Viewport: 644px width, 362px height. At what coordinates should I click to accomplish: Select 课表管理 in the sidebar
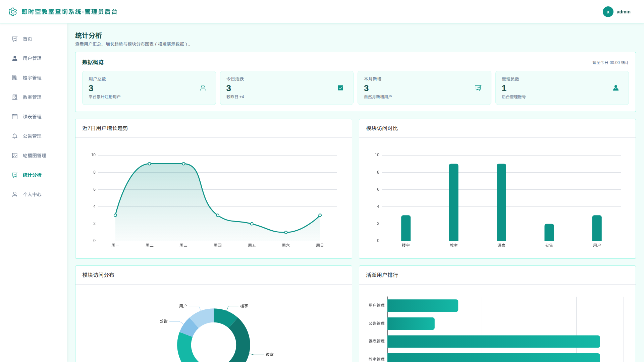coord(34,117)
